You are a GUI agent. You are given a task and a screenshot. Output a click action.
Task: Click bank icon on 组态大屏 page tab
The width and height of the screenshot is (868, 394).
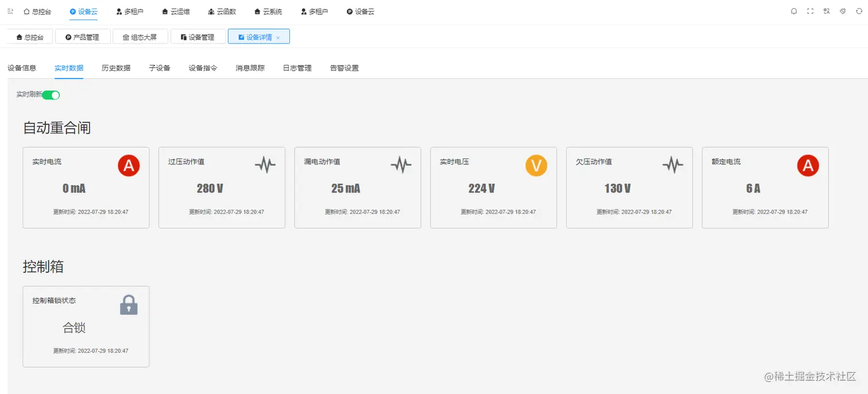tap(126, 37)
